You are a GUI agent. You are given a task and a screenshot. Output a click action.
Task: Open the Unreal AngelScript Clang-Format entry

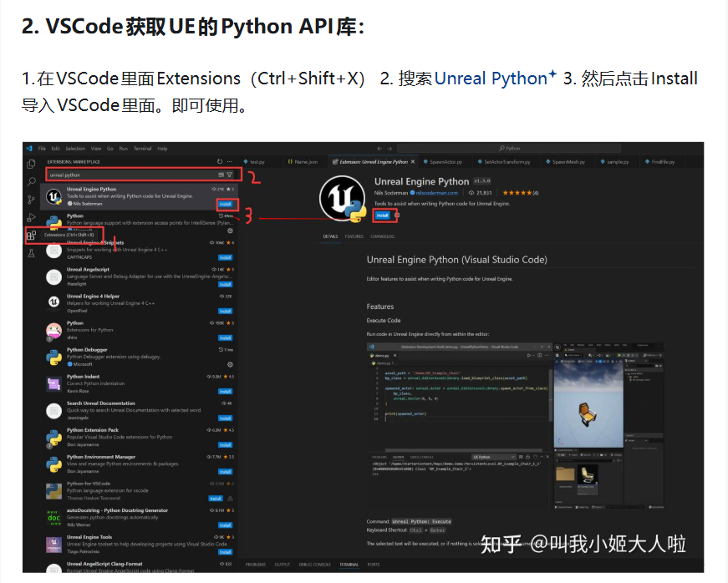point(140,566)
